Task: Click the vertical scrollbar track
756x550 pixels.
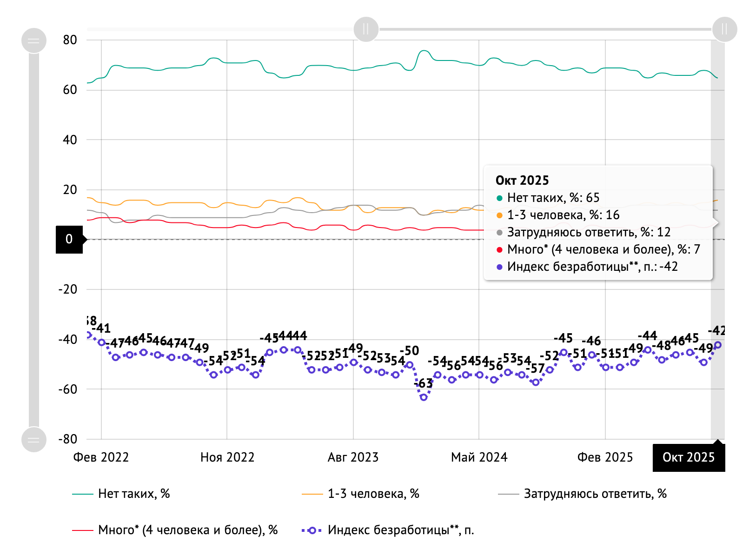Action: pyautogui.click(x=34, y=233)
